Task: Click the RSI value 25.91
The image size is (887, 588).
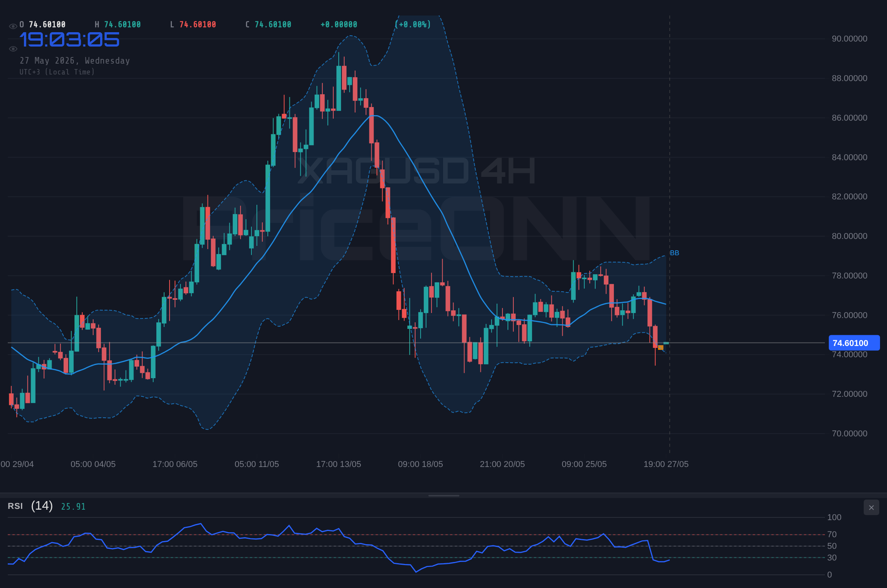Action: (73, 507)
